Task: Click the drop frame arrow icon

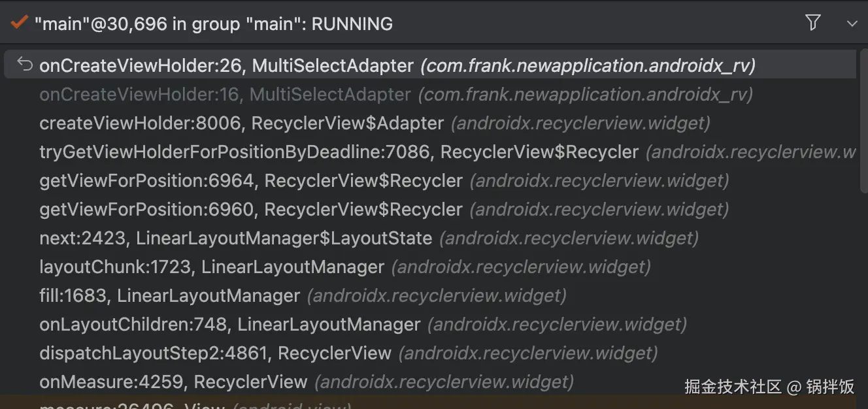Action: (24, 65)
